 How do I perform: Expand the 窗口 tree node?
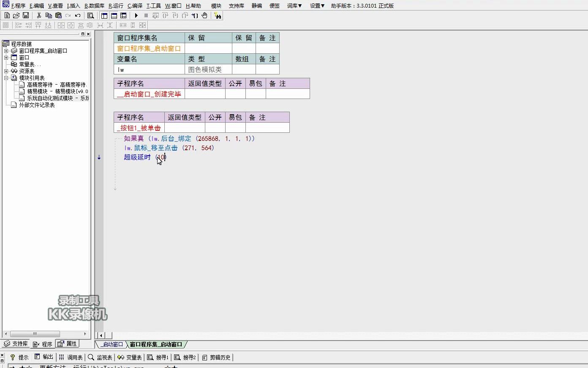point(6,58)
